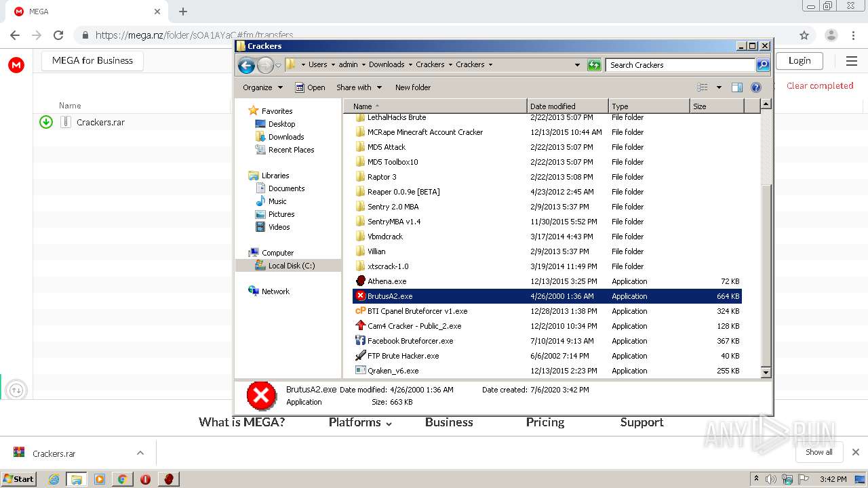Bookmark the page with the star icon

(804, 35)
